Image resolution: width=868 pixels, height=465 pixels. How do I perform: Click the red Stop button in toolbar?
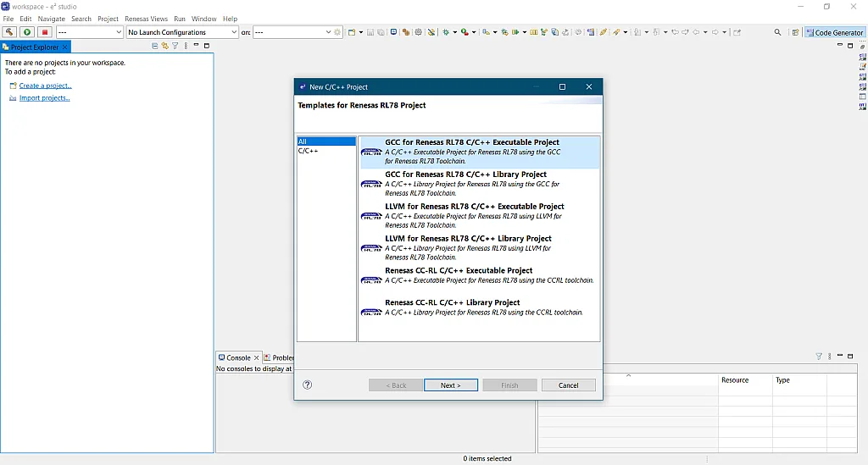pos(45,32)
